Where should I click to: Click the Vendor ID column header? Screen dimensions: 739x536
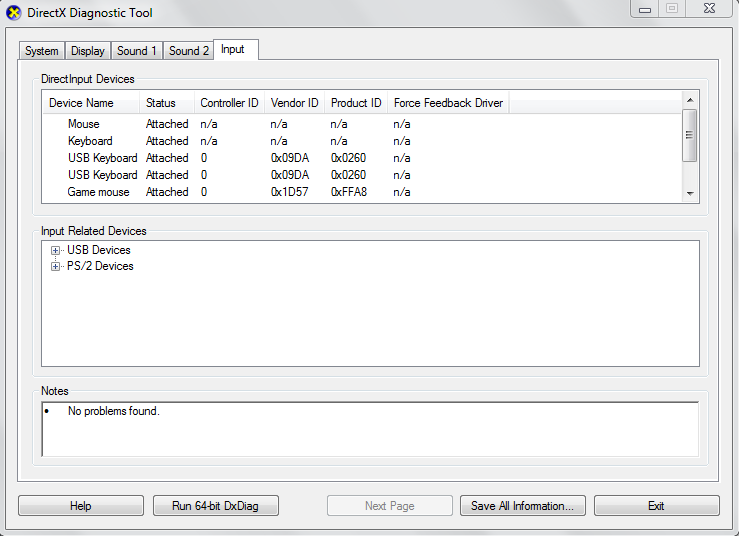pos(295,103)
